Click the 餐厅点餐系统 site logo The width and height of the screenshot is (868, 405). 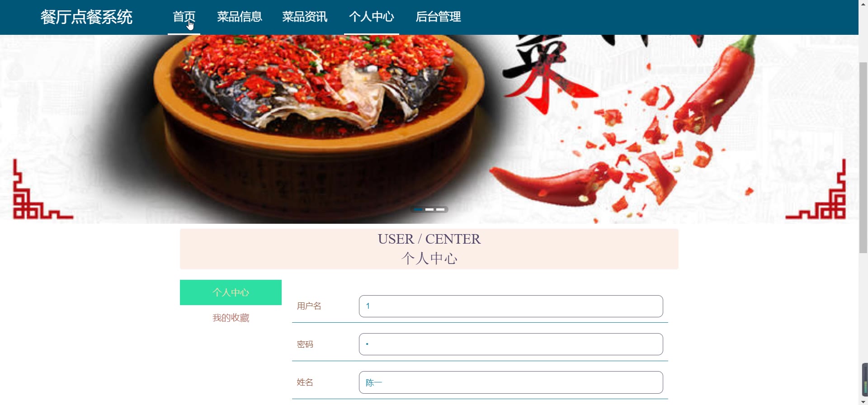(x=86, y=17)
